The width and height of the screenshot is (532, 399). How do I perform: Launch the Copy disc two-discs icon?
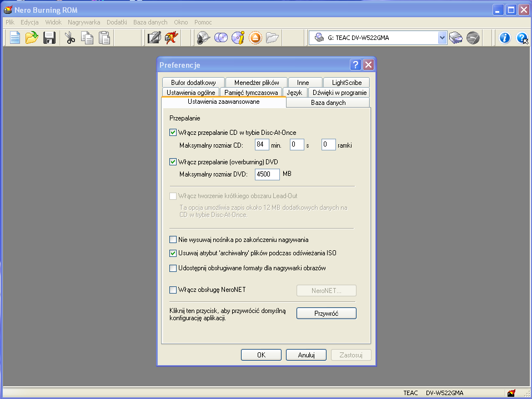221,38
